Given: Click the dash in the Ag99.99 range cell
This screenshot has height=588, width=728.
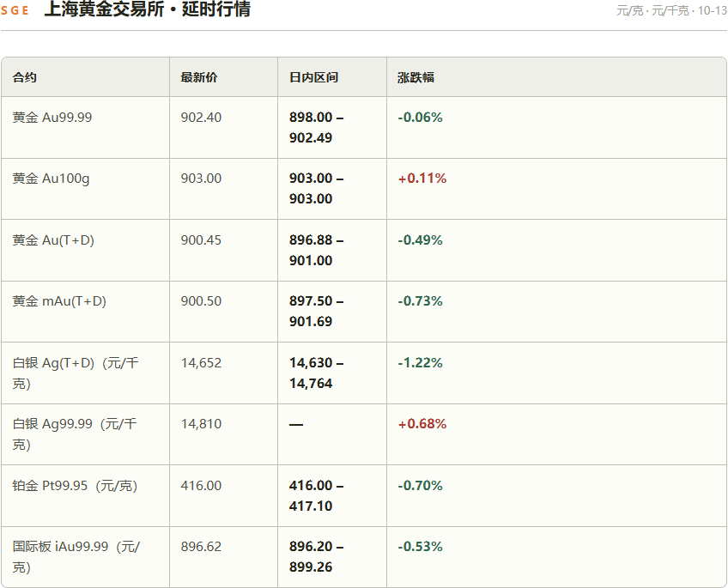Looking at the screenshot, I should click(x=296, y=425).
